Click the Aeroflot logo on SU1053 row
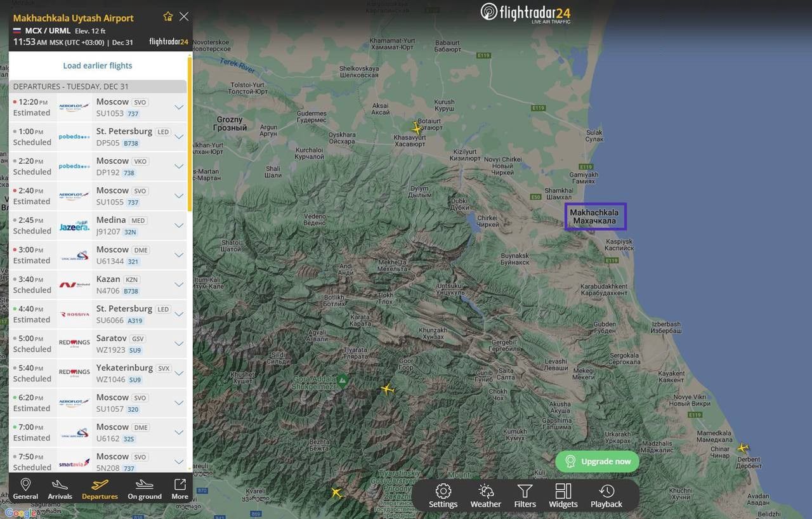 (x=74, y=107)
